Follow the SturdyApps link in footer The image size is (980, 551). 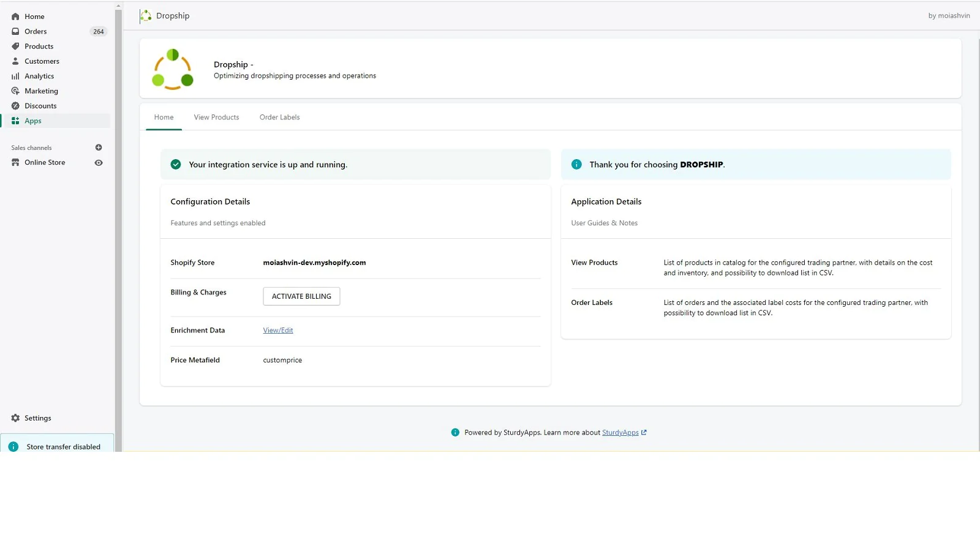pyautogui.click(x=620, y=433)
